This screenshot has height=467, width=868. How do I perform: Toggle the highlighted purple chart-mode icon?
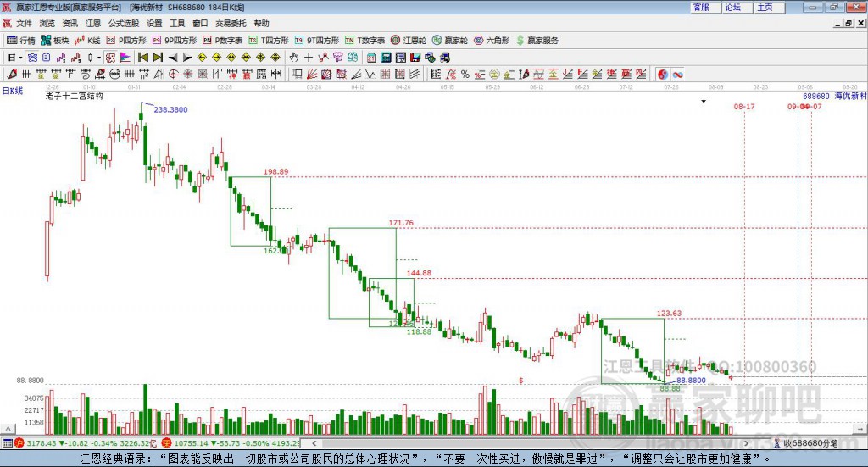tap(110, 58)
